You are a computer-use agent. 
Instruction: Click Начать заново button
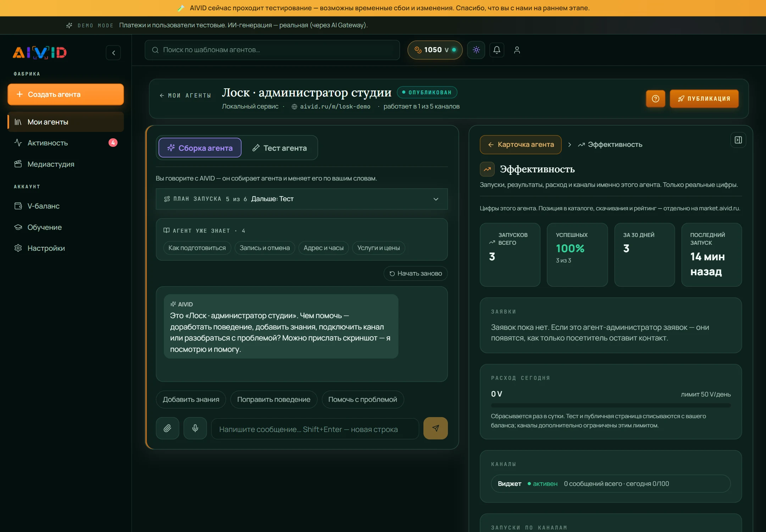(416, 273)
